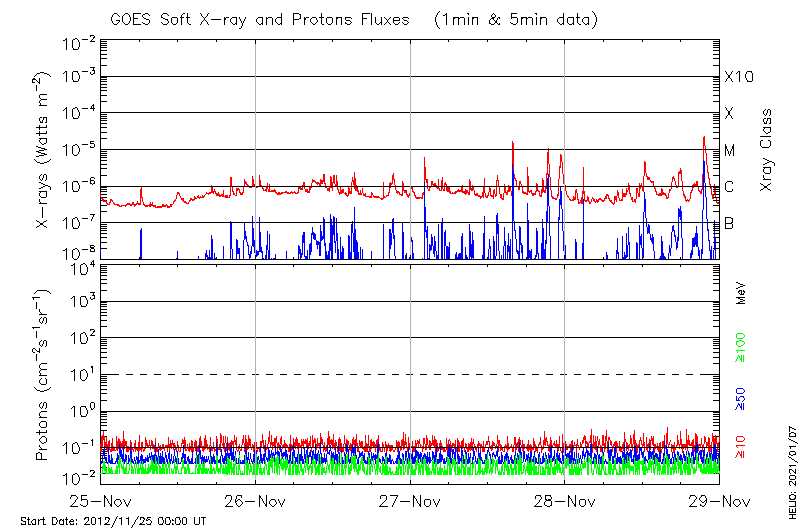
Task: Click the M flare class label
Action: (730, 151)
